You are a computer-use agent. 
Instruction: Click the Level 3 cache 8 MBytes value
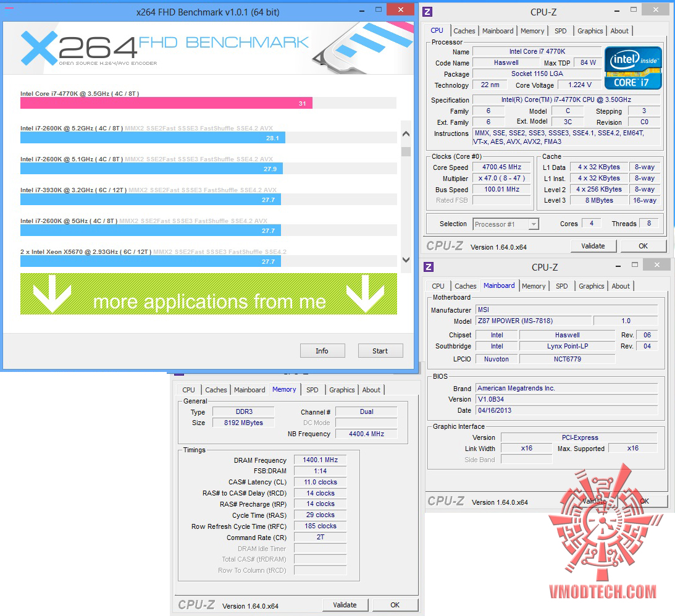tap(599, 200)
